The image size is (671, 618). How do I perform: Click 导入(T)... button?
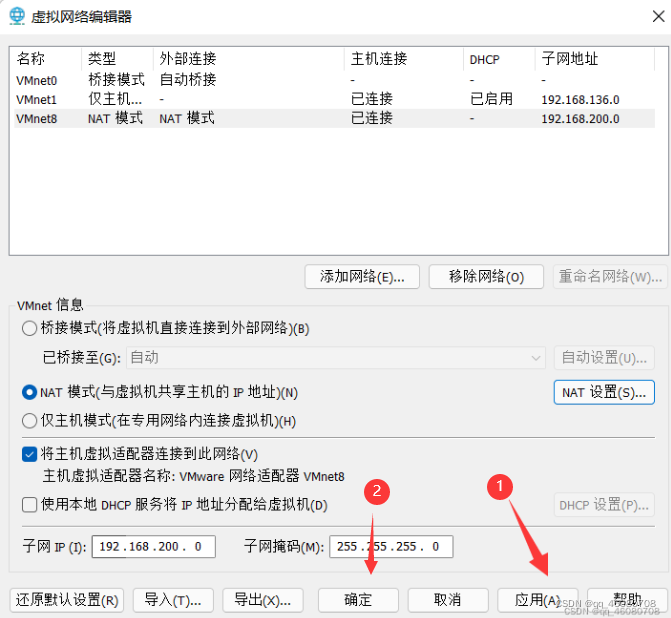coord(173,600)
